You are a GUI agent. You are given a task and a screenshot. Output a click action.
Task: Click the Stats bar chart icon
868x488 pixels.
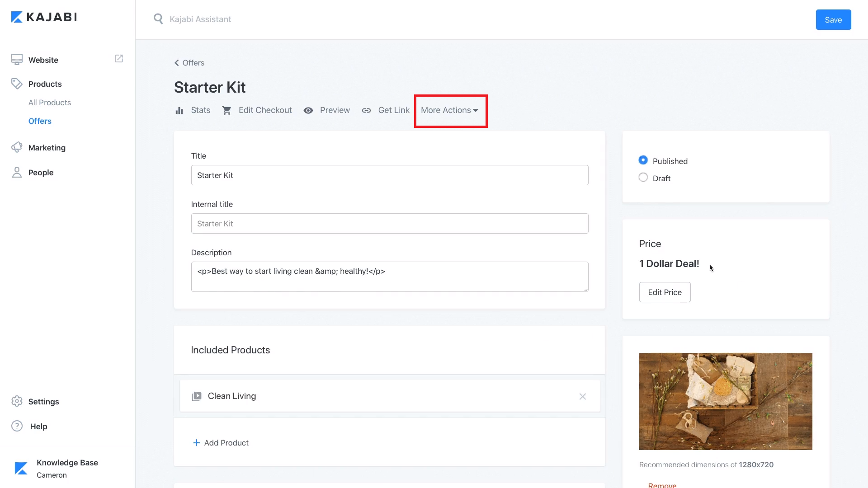(x=179, y=110)
